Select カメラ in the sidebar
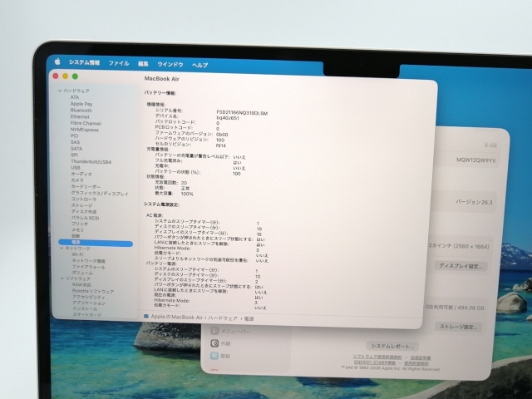 [77, 180]
